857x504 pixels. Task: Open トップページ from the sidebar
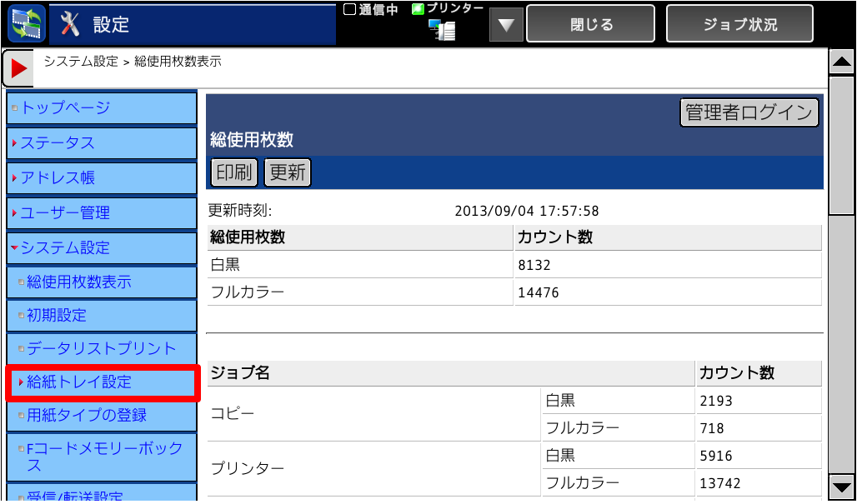(101, 108)
